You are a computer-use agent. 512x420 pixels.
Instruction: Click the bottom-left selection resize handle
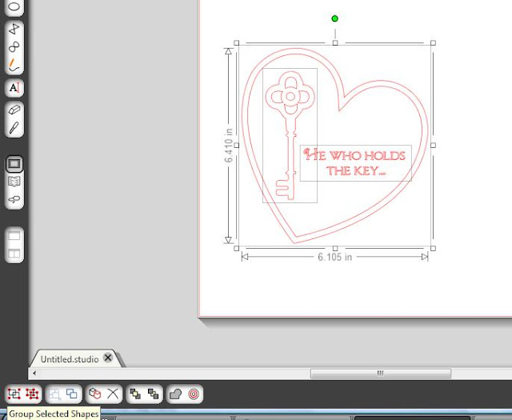pyautogui.click(x=237, y=249)
